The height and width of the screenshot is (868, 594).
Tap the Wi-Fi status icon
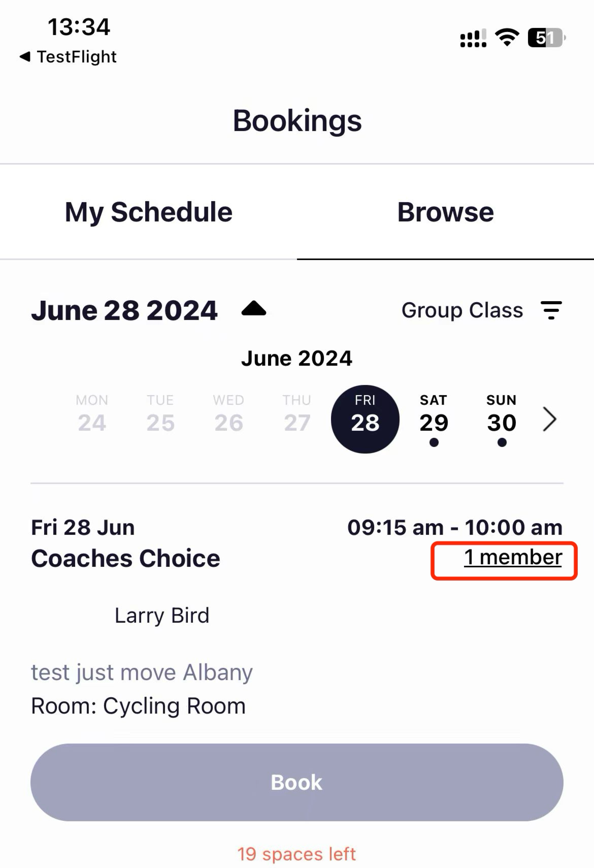(507, 38)
